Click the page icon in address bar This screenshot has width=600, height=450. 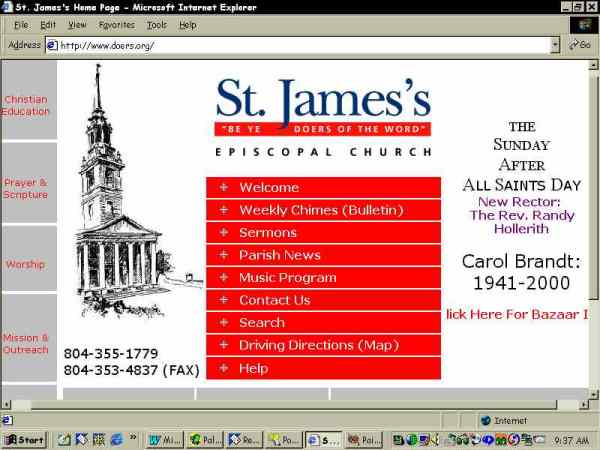coord(52,46)
